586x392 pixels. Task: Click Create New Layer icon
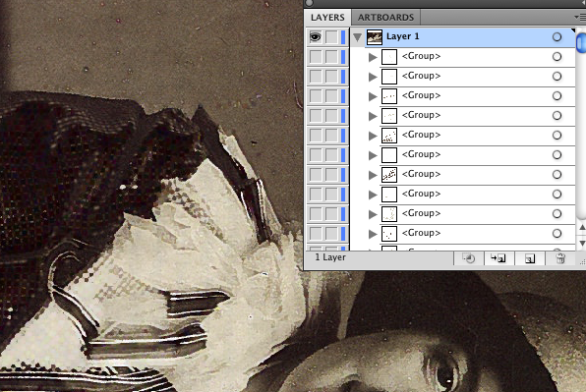(530, 258)
